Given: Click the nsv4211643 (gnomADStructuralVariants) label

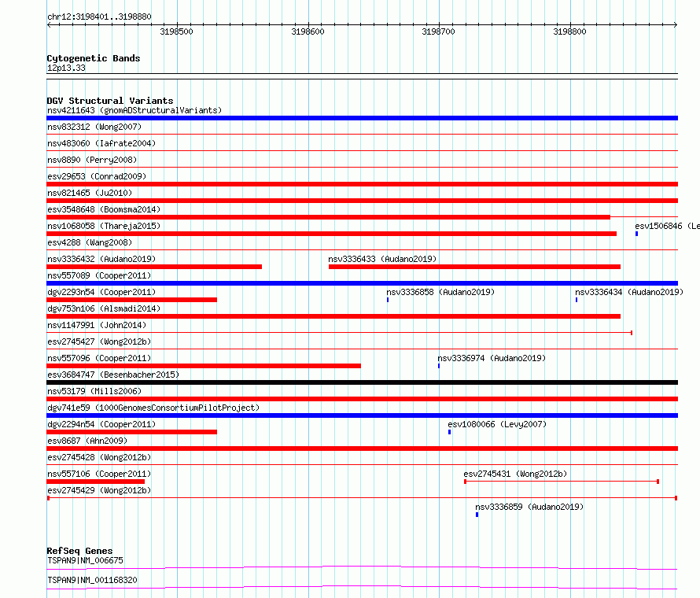Looking at the screenshot, I should click(134, 110).
